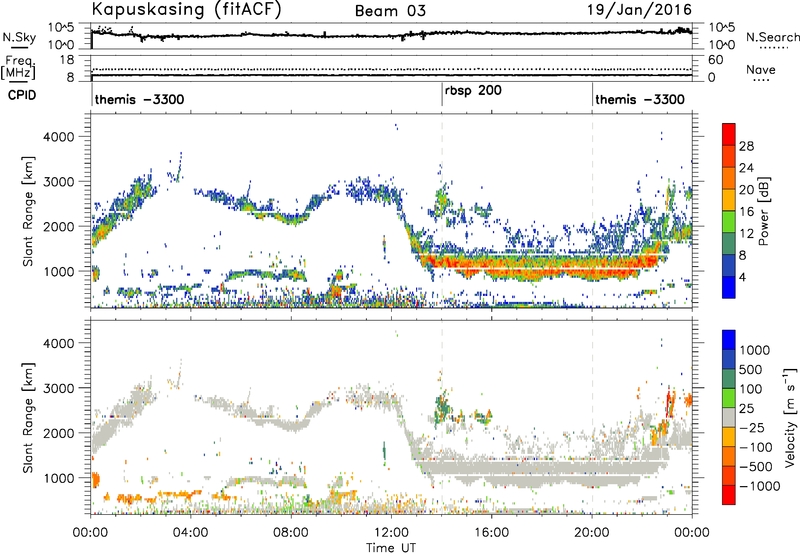This screenshot has width=800, height=554.
Task: Click the 'themis -3300' label near 20:00
Action: (640, 99)
